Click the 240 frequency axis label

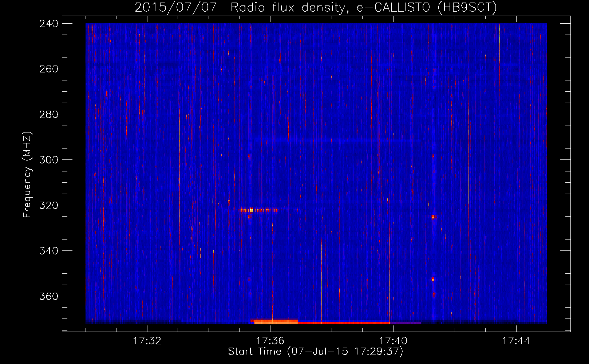tap(48, 23)
